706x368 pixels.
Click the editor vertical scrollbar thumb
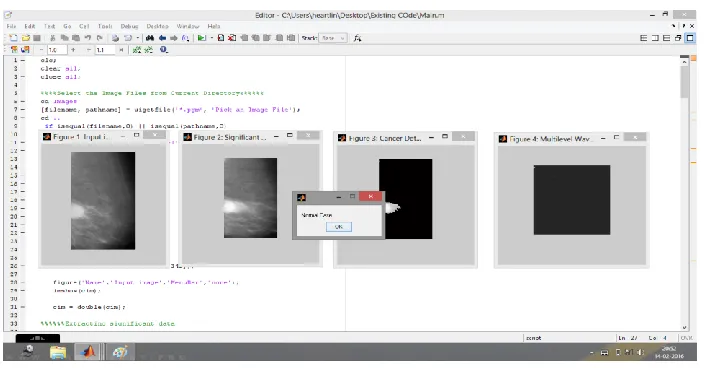pos(684,80)
